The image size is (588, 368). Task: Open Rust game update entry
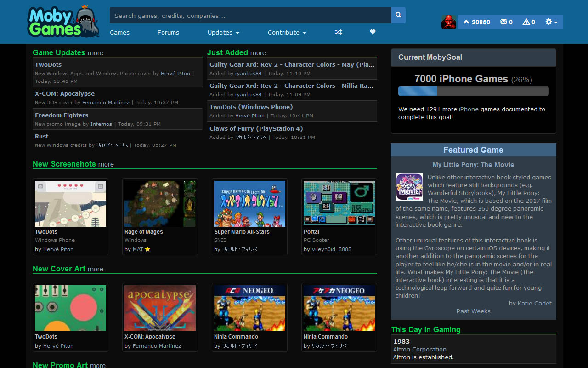41,136
